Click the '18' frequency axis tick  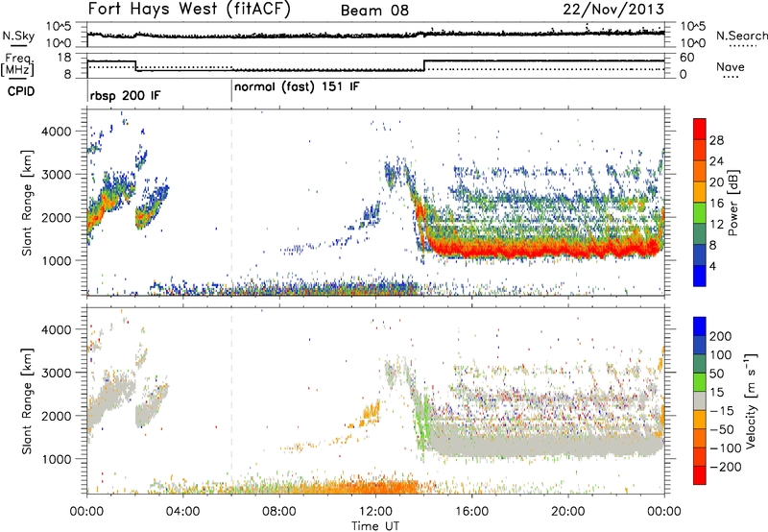click(64, 58)
